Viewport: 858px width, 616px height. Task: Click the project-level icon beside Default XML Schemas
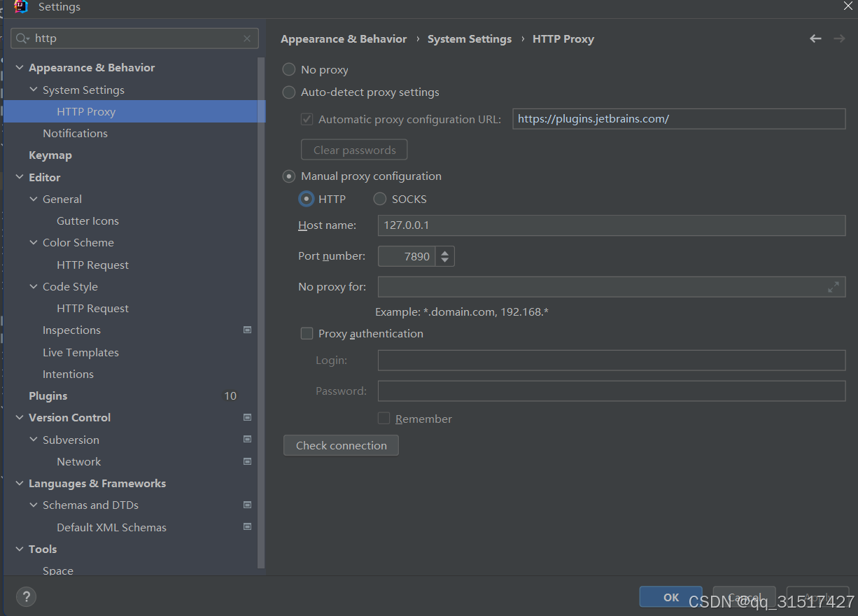247,527
